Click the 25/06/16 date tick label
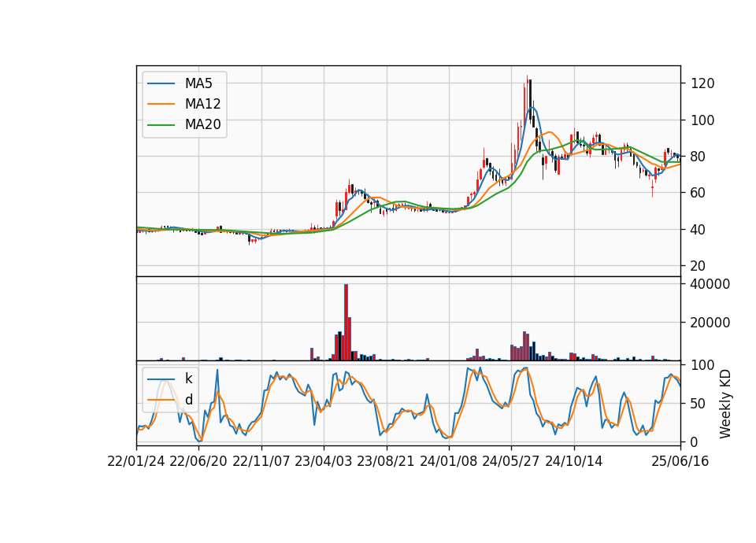 (x=680, y=462)
